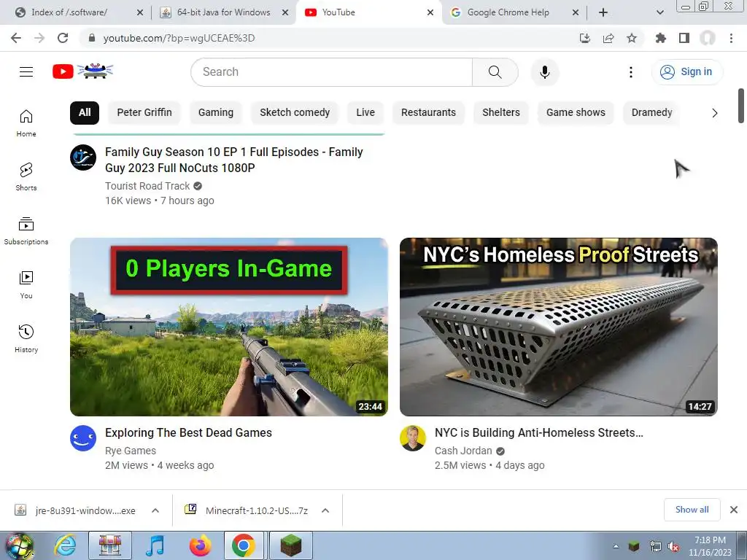Viewport: 747px width, 560px height.
Task: Click the install app icon in address bar
Action: click(585, 38)
